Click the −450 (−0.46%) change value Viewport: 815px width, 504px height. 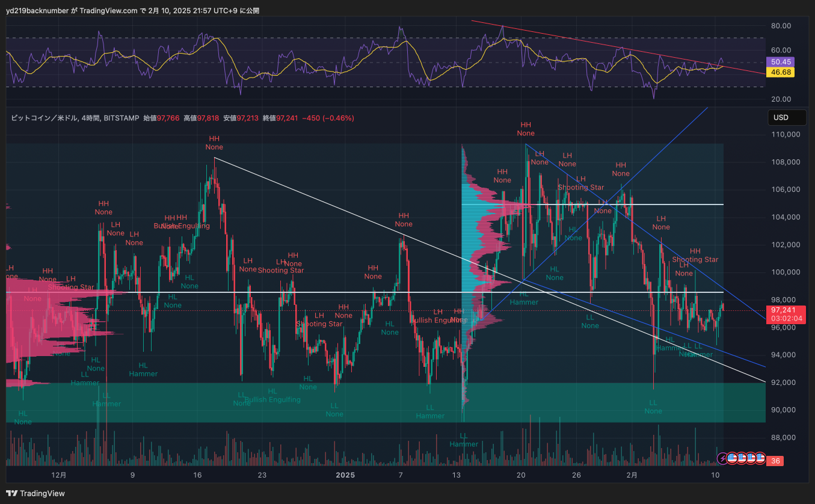pos(329,118)
